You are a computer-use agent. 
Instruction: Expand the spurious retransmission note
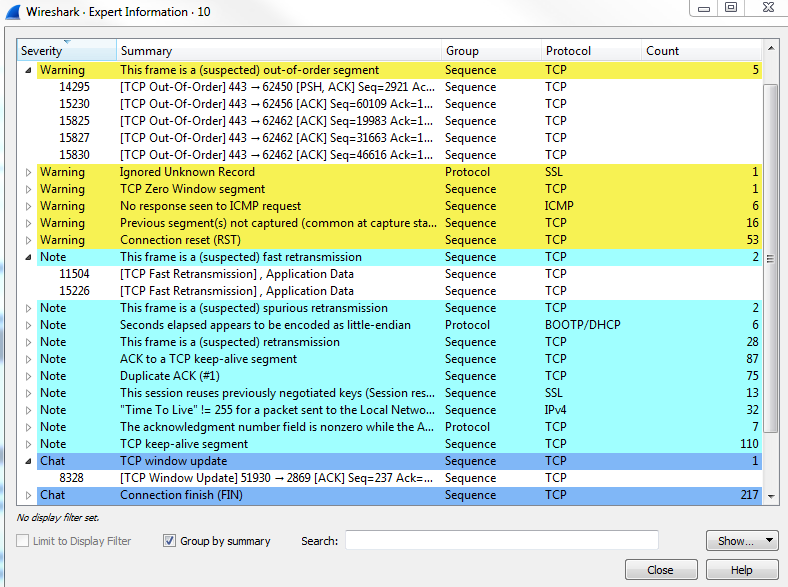28,308
